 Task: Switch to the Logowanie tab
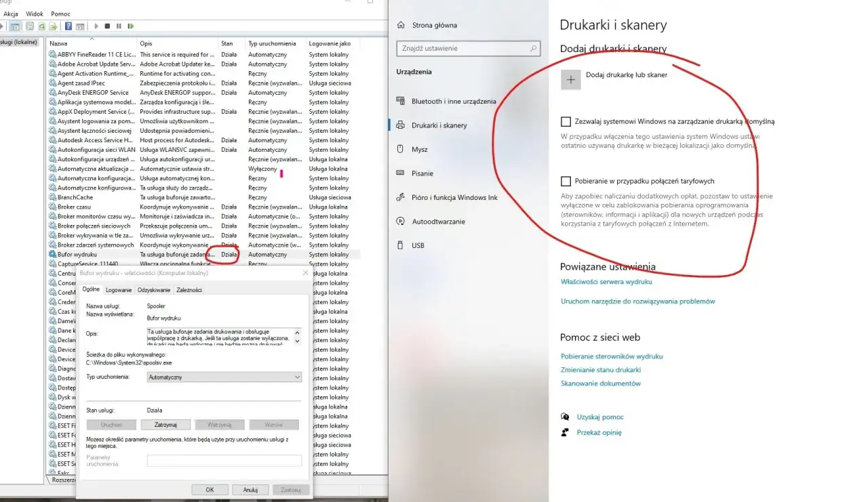point(119,290)
